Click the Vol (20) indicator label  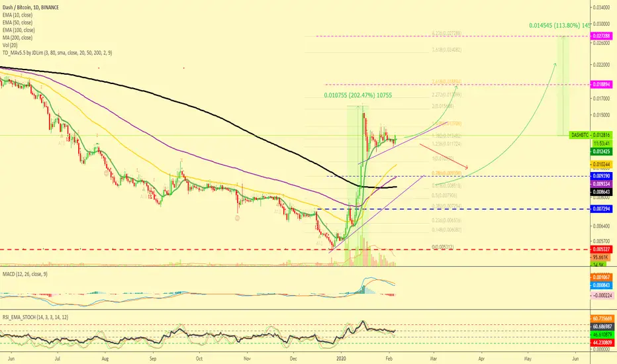tap(10, 45)
